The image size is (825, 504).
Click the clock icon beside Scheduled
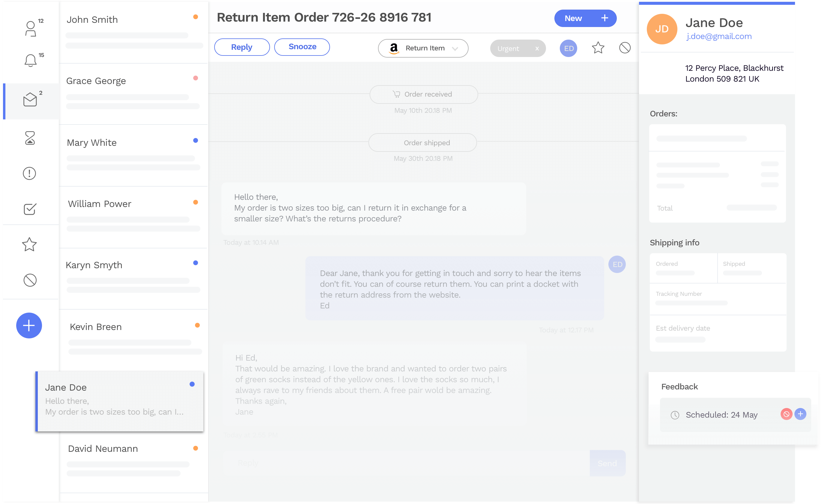(675, 415)
